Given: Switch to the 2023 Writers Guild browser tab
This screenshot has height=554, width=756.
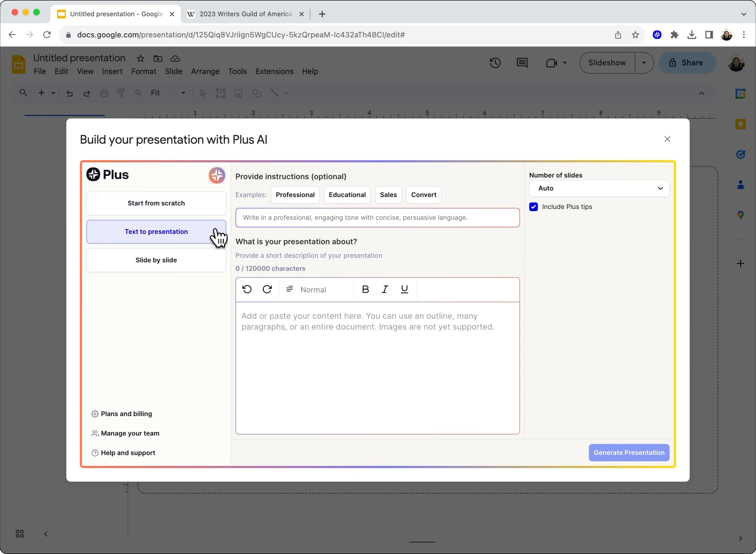Looking at the screenshot, I should (x=245, y=14).
